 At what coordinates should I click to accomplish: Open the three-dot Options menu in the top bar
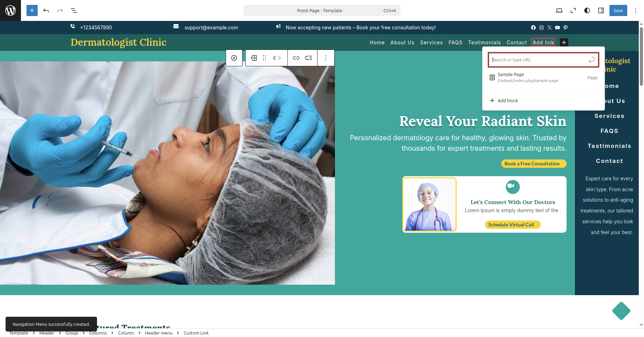(636, 10)
